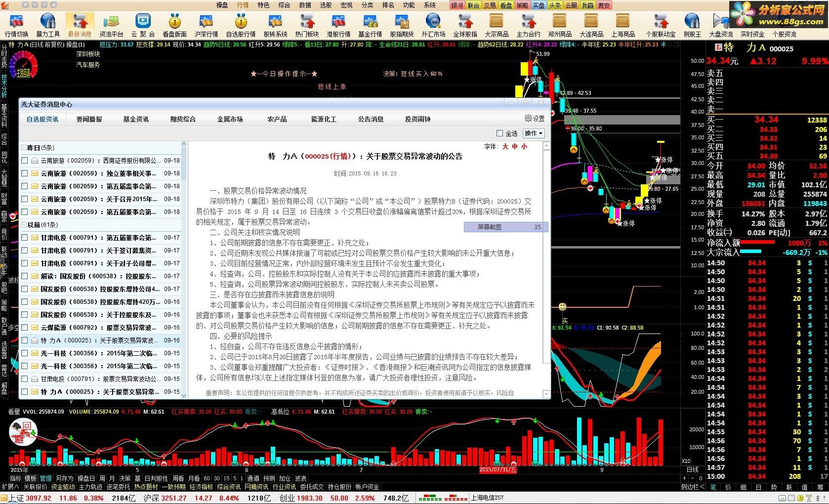The width and height of the screenshot is (829, 504).
Task: Open the 热门板块 toolbar icon
Action: click(x=307, y=26)
